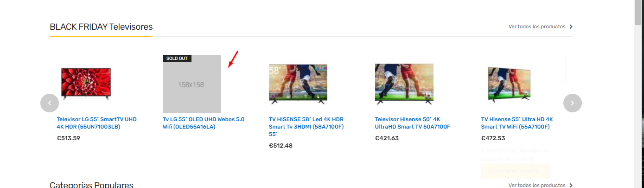Click the SOLD OUT badge
This screenshot has width=644, height=188.
pyautogui.click(x=177, y=58)
